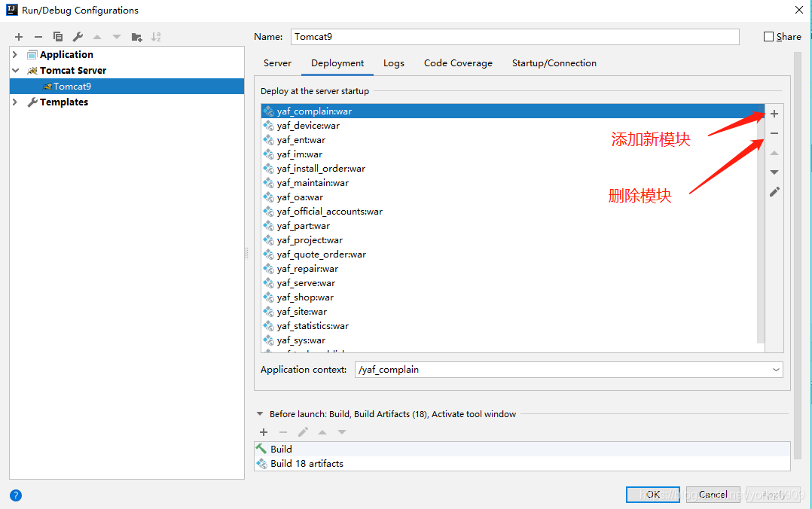Remove the selected deployment artifact
812x509 pixels.
pos(774,133)
